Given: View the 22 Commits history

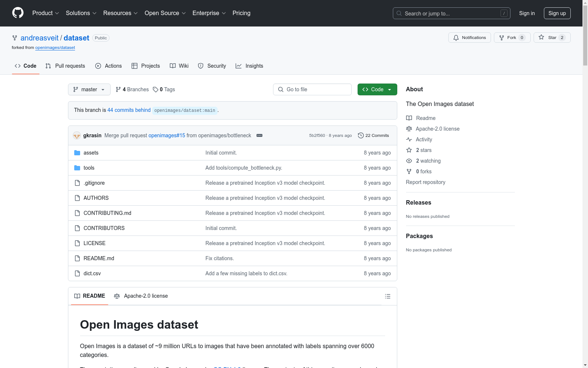Looking at the screenshot, I should pyautogui.click(x=373, y=135).
